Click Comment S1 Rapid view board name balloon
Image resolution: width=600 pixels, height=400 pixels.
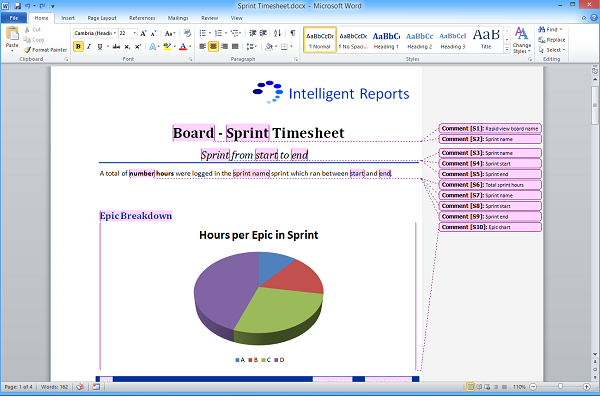point(490,129)
